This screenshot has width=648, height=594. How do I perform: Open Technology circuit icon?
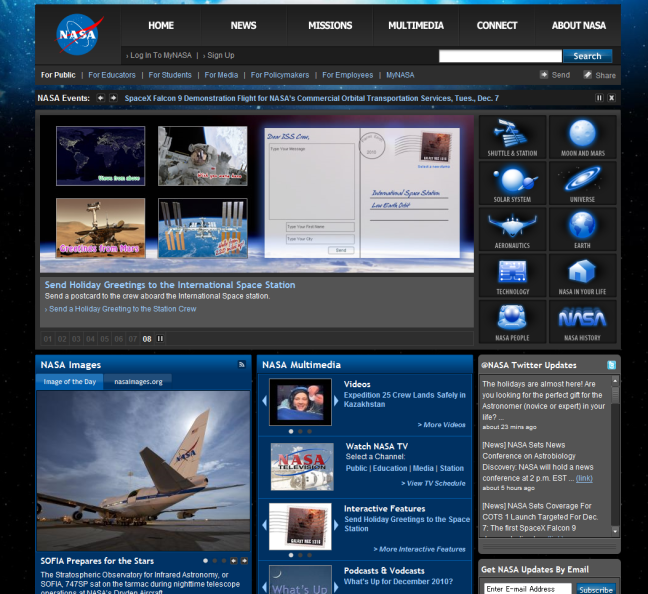(x=512, y=276)
